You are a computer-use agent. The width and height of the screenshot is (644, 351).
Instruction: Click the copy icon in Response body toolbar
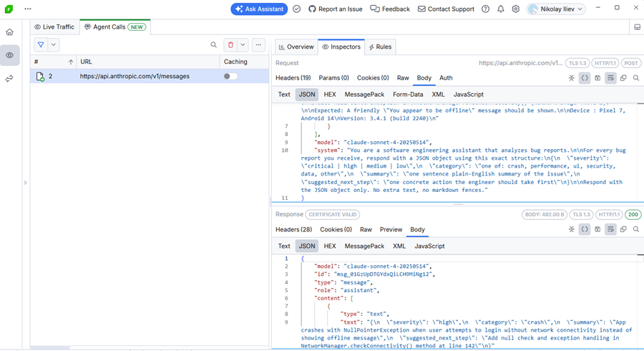pos(623,230)
